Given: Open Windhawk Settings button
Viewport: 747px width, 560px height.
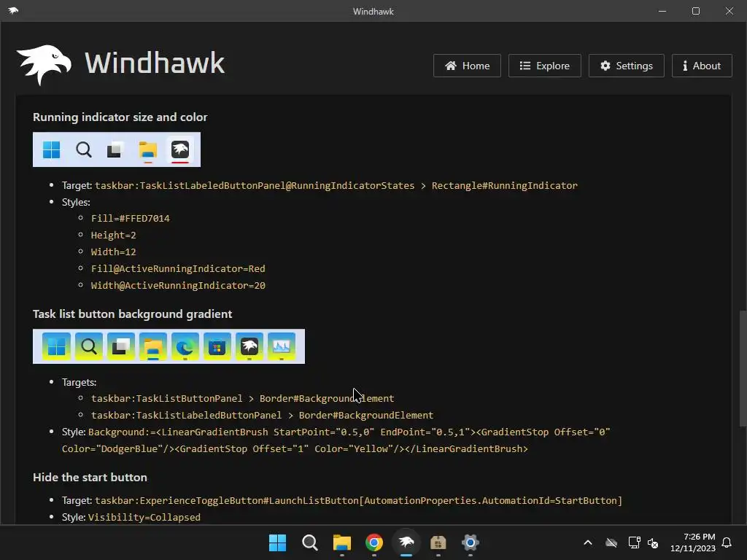Looking at the screenshot, I should [626, 66].
